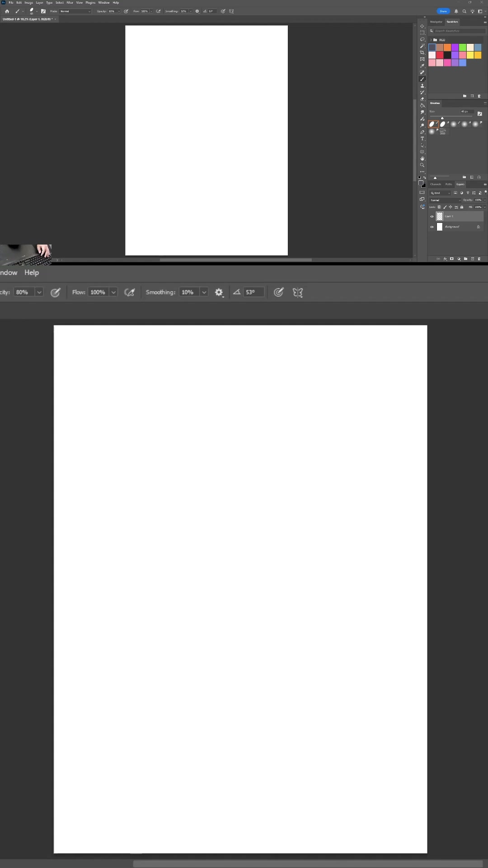
Task: Adjust the brush Size slider handle
Action: (442, 118)
